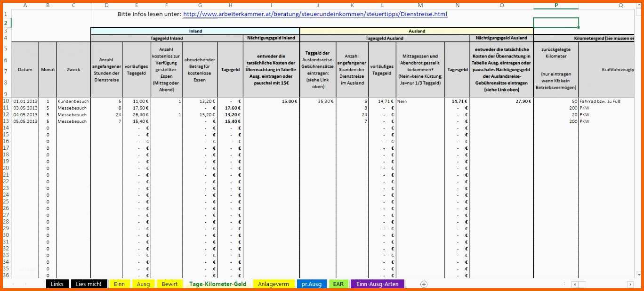
Task: Go to the Ausg sheet tab
Action: tap(143, 284)
